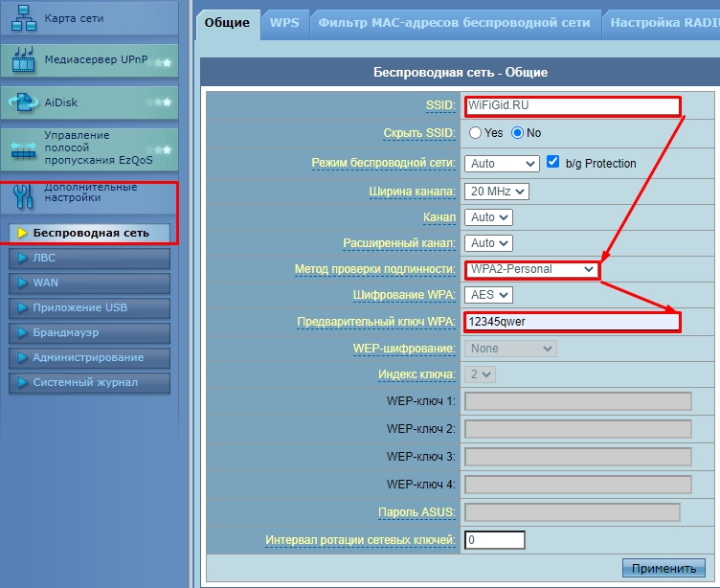Click the Режим беспроводной сети label link

[383, 163]
